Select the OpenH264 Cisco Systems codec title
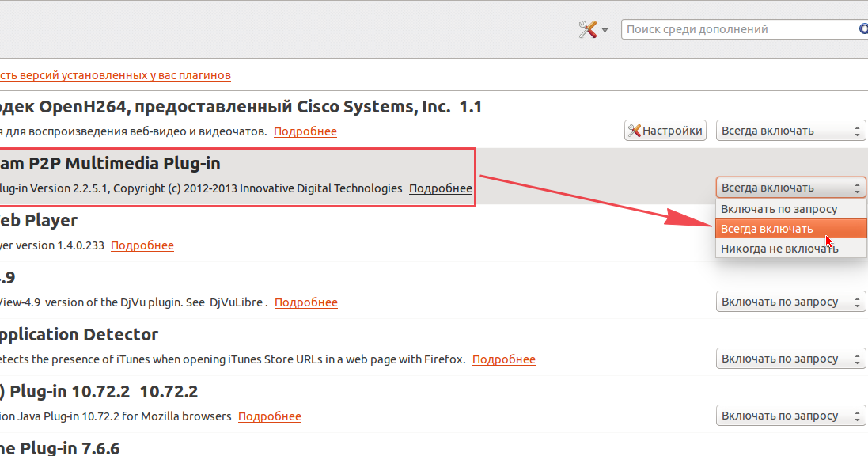Screen dimensions: 868x456 [241, 106]
